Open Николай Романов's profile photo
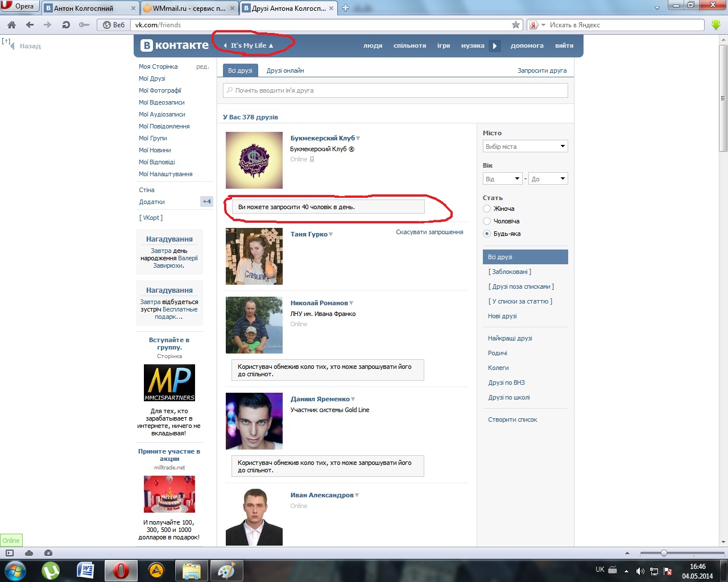 coord(254,325)
